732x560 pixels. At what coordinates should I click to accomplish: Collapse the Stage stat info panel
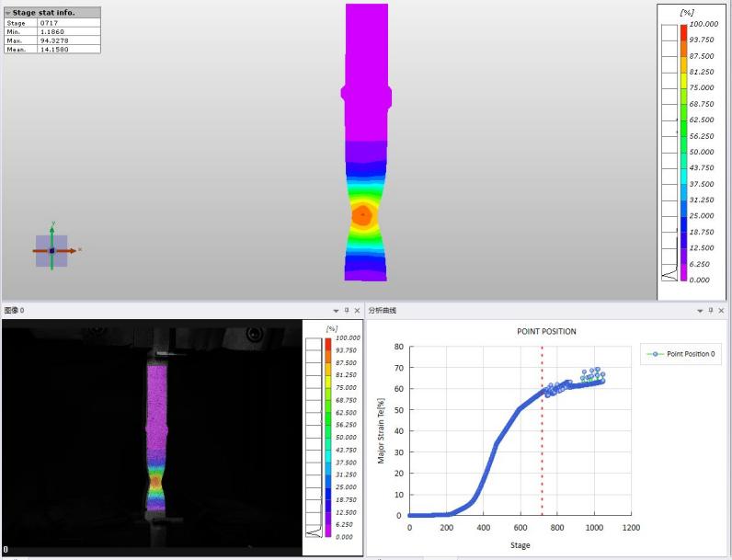pos(7,13)
